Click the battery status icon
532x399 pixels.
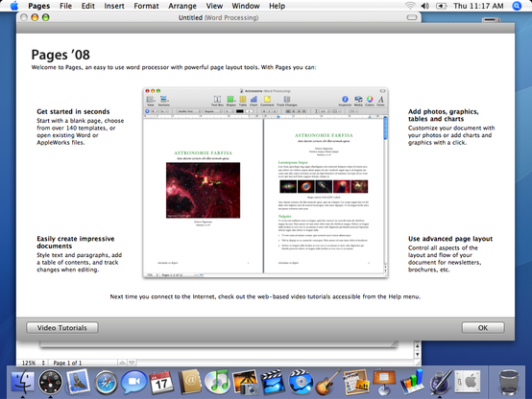coord(441,6)
